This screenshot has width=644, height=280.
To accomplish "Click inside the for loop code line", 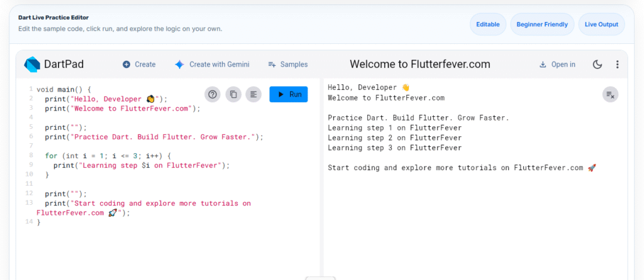I will 107,155.
